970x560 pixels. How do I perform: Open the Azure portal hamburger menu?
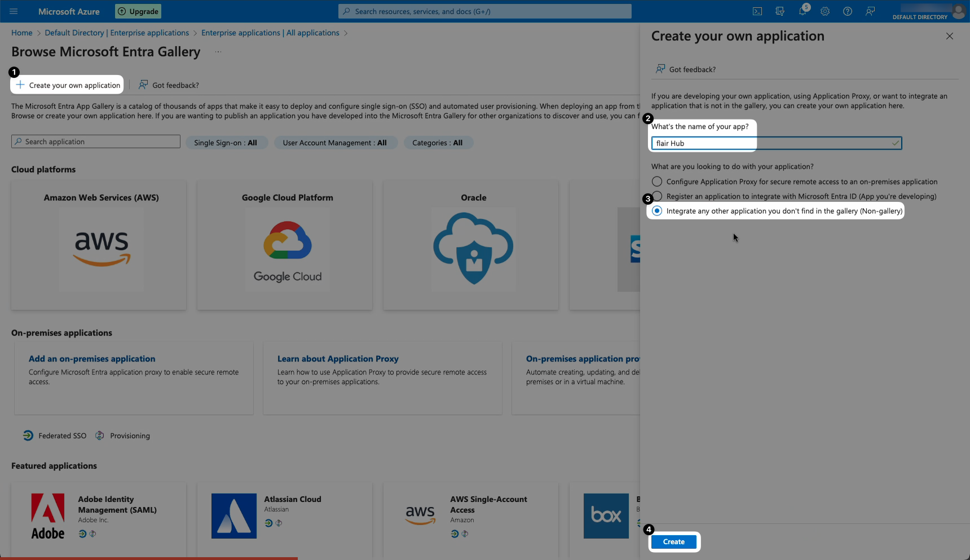pyautogui.click(x=14, y=11)
